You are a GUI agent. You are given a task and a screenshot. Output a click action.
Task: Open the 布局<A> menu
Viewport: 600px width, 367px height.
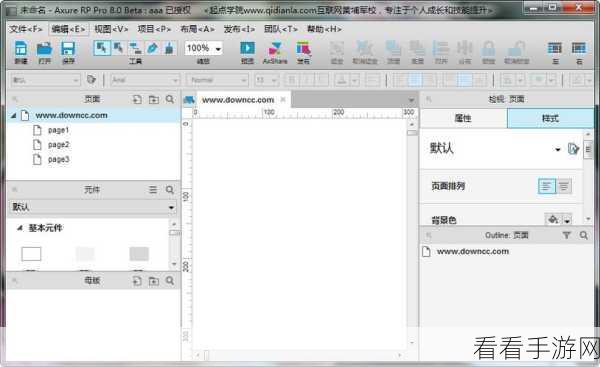click(x=197, y=29)
